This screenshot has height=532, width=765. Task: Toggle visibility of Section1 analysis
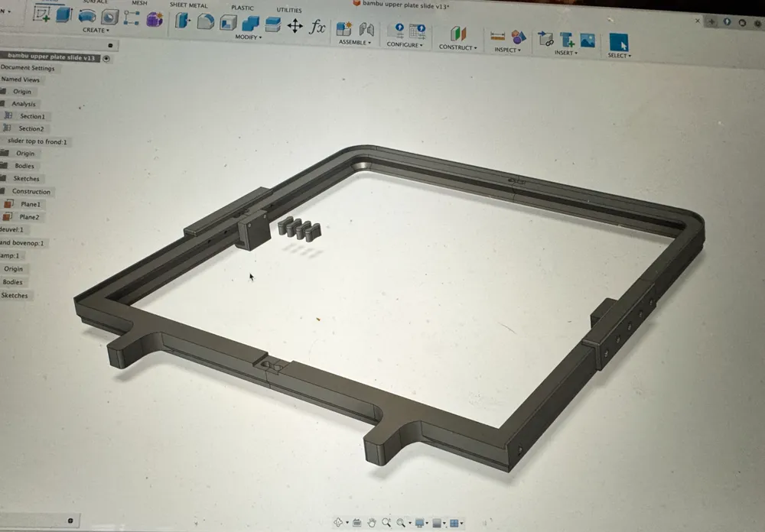point(8,116)
